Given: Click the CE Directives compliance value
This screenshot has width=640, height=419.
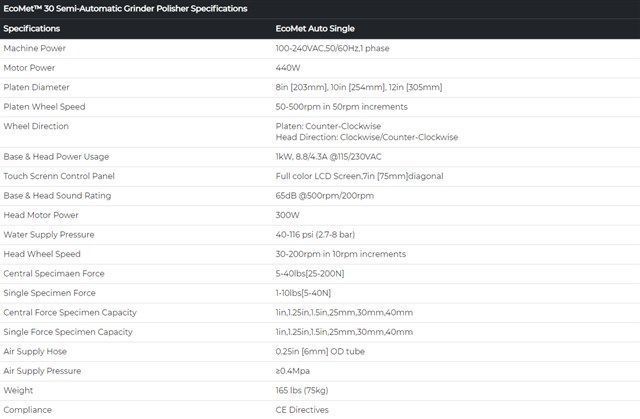Looking at the screenshot, I should [x=302, y=410].
